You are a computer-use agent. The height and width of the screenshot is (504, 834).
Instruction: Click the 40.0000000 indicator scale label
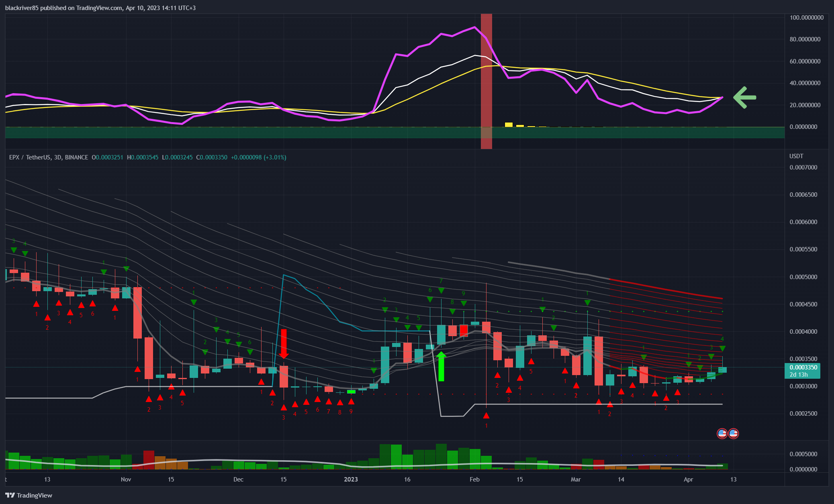pyautogui.click(x=805, y=83)
